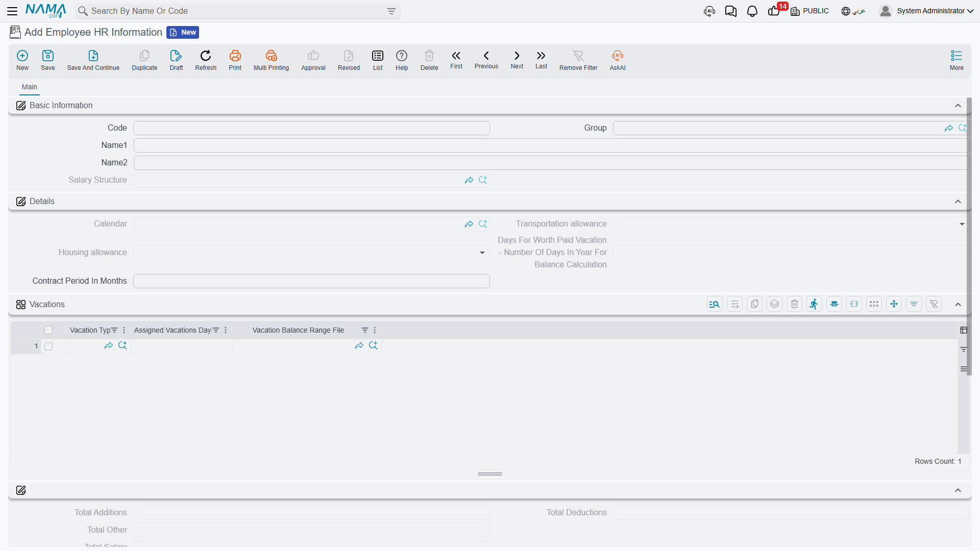Click the More button

[957, 60]
